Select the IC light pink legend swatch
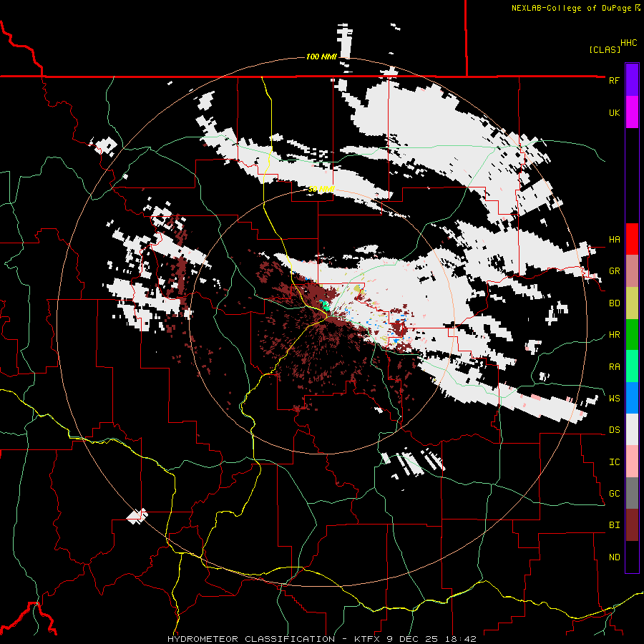Viewport: 644px width, 644px height. (632, 462)
